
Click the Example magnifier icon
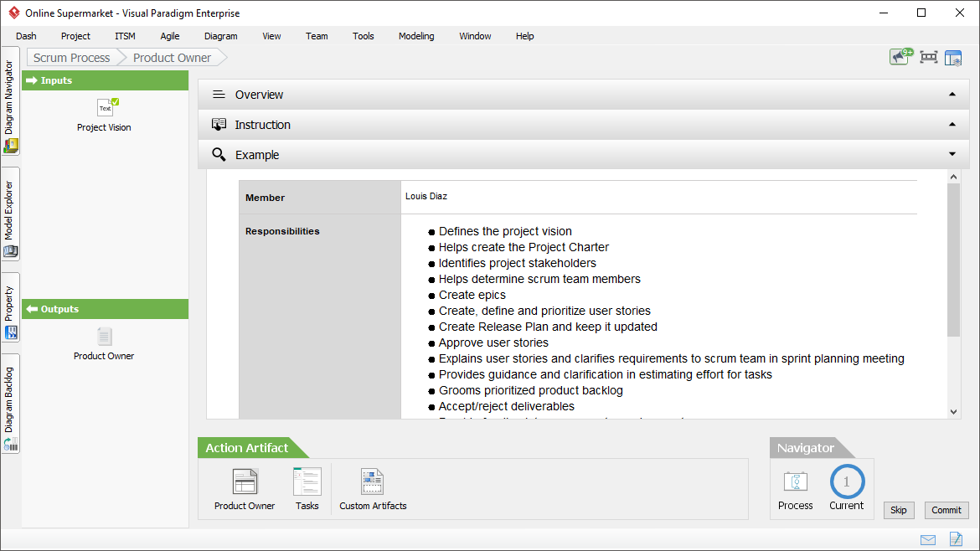219,154
